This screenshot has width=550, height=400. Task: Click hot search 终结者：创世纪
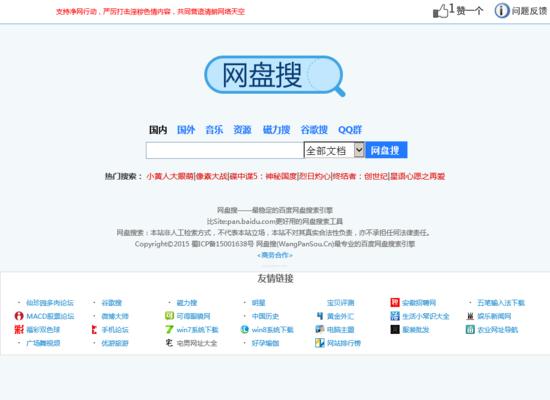click(360, 176)
